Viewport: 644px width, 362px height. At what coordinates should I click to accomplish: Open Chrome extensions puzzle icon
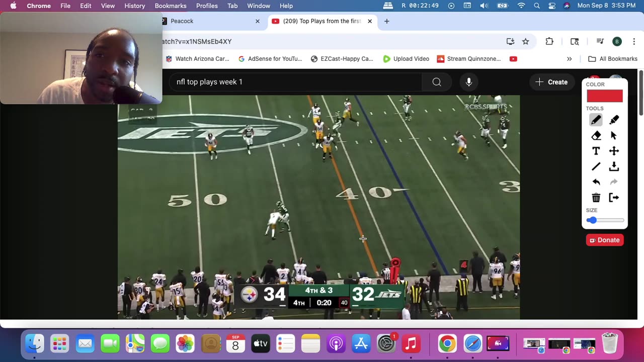[549, 41]
